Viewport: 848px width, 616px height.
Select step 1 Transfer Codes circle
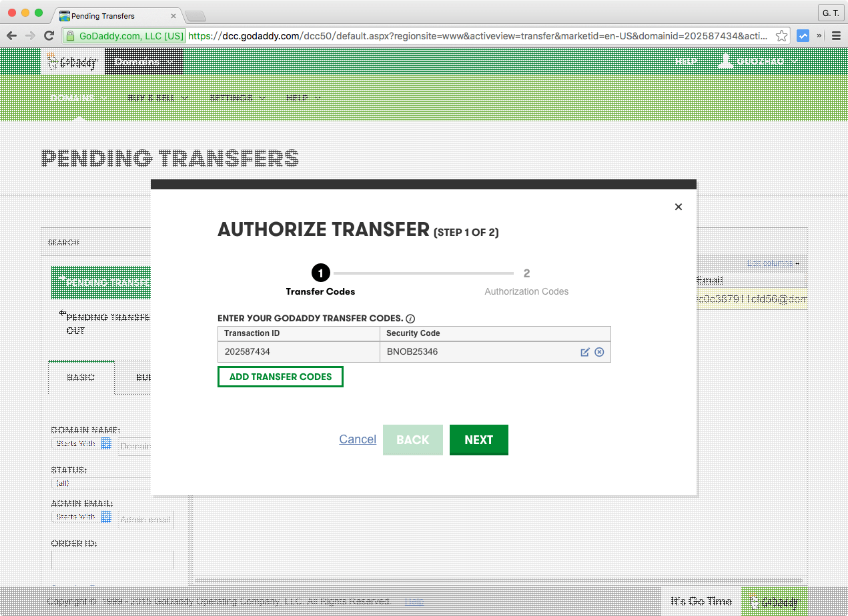[320, 273]
